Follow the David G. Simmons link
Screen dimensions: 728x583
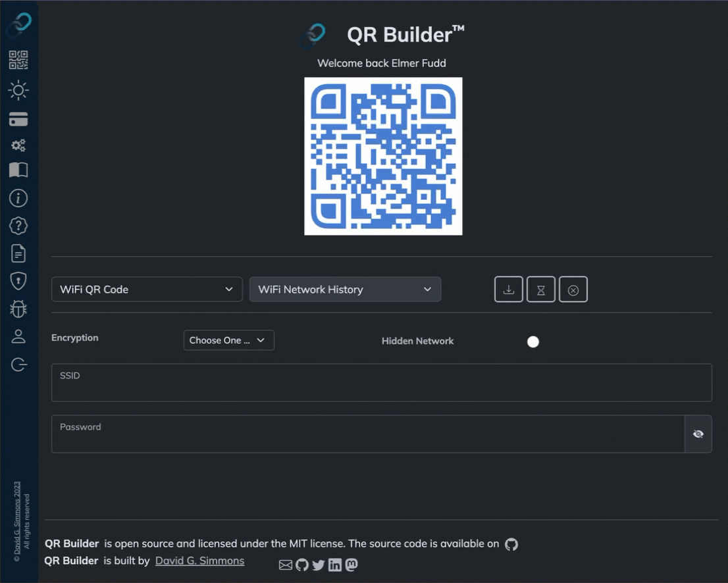[x=199, y=561]
